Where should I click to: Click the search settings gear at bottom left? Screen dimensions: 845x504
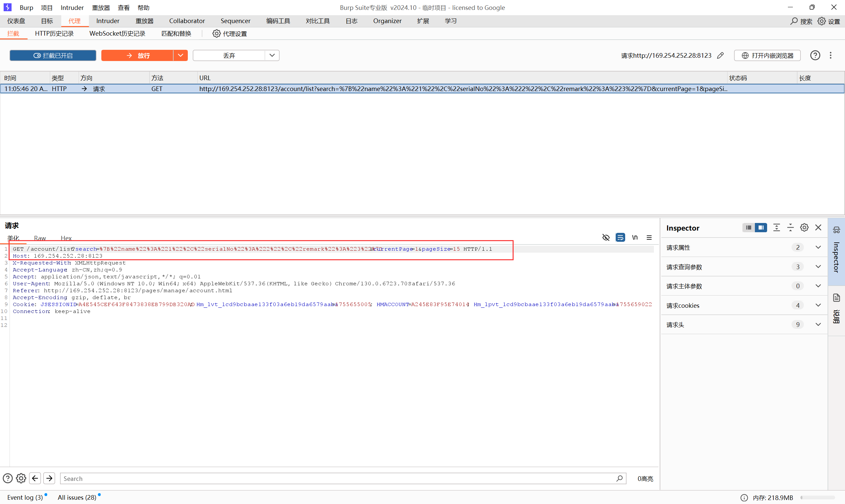pyautogui.click(x=21, y=478)
